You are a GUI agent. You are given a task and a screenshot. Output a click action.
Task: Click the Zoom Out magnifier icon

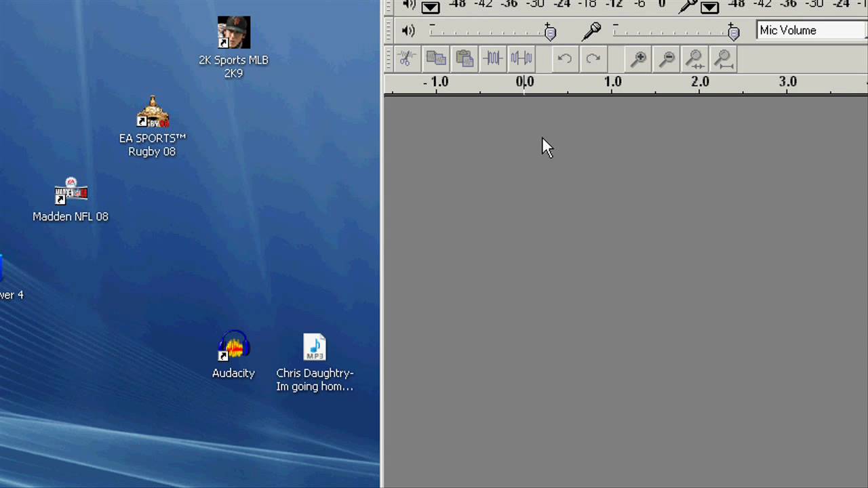(x=667, y=59)
